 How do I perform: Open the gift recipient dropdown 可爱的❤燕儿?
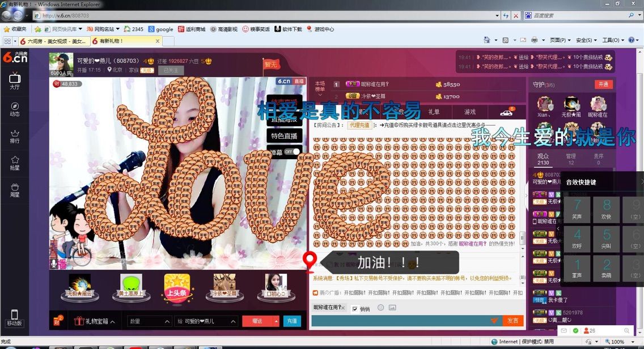pyautogui.click(x=206, y=321)
